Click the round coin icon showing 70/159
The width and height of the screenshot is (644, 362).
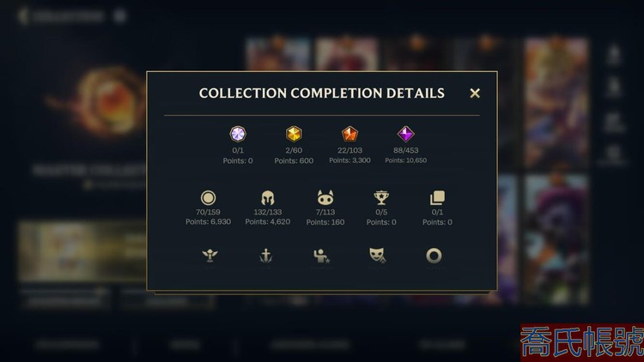tap(209, 198)
